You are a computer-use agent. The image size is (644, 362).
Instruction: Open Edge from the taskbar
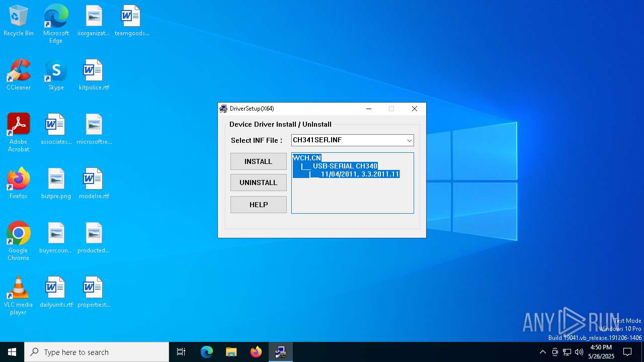(207, 352)
